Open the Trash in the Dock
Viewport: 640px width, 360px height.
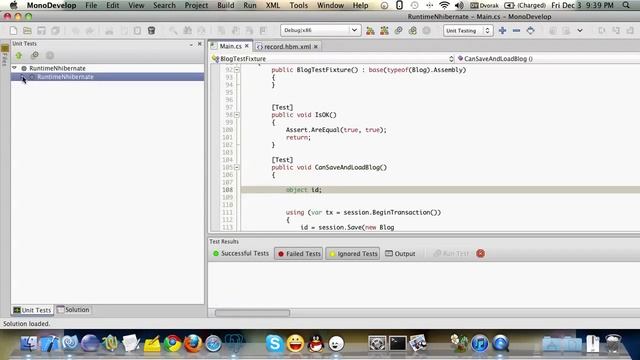(x=613, y=343)
